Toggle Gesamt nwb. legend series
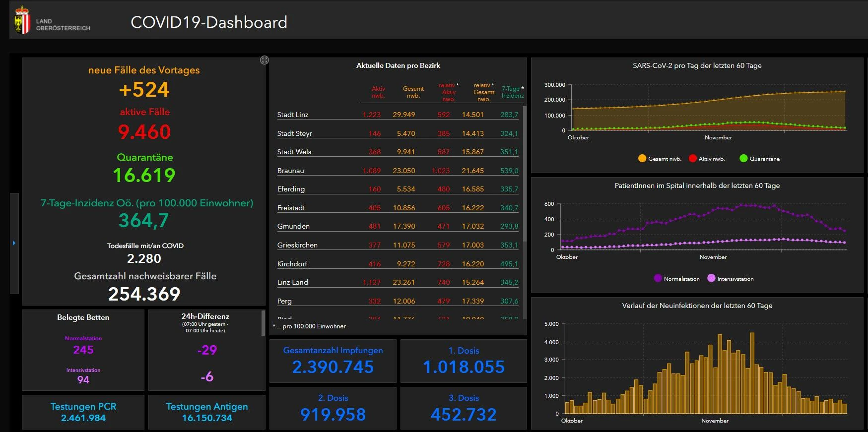The width and height of the screenshot is (868, 432). pyautogui.click(x=660, y=159)
